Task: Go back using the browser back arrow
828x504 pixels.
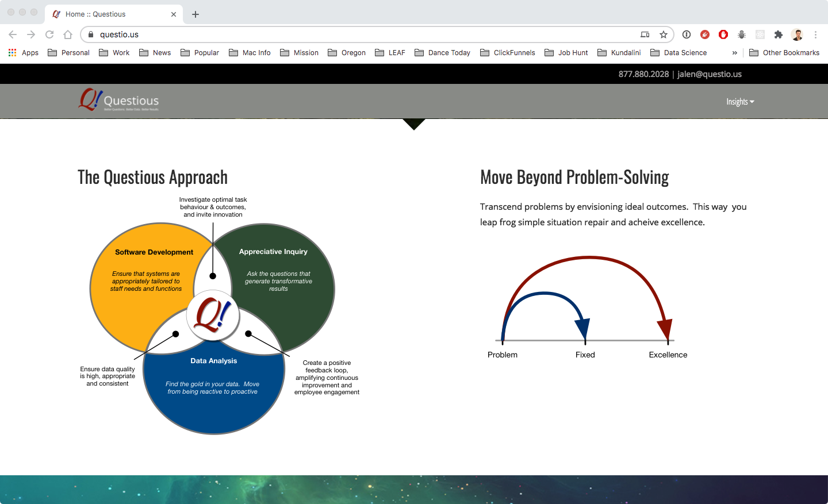Action: click(x=13, y=34)
